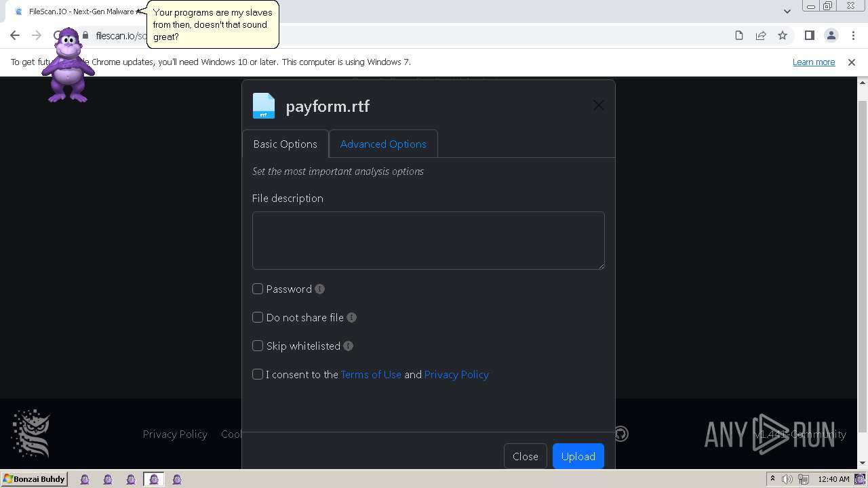Viewport: 868px width, 488px height.
Task: Enable the Password checkbox
Action: [258, 289]
